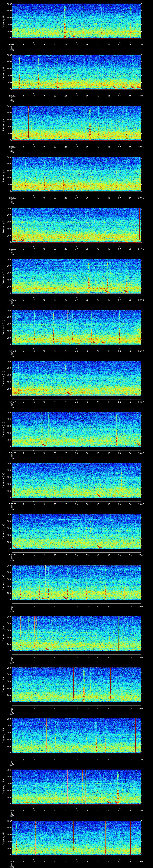
Task: Click the 13:16:00 start time label
Action: tap(12, 44)
